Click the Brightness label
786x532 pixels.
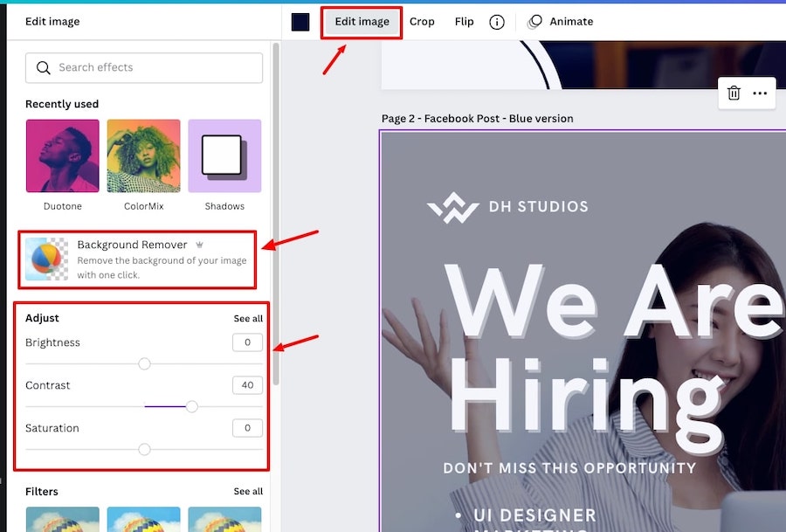[52, 342]
